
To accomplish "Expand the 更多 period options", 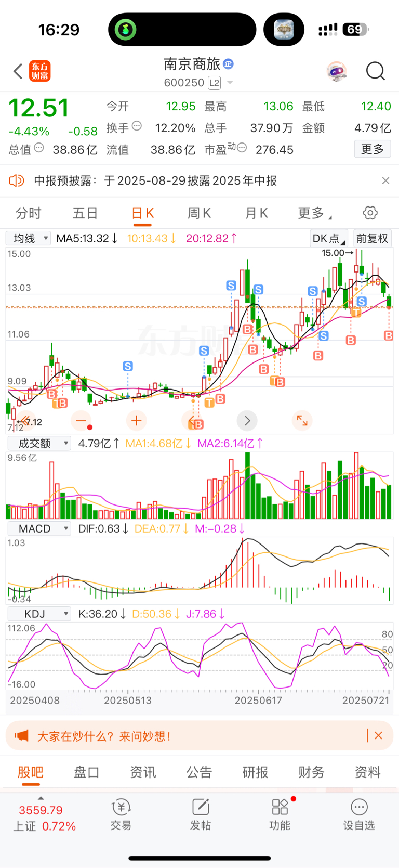I will (x=314, y=213).
